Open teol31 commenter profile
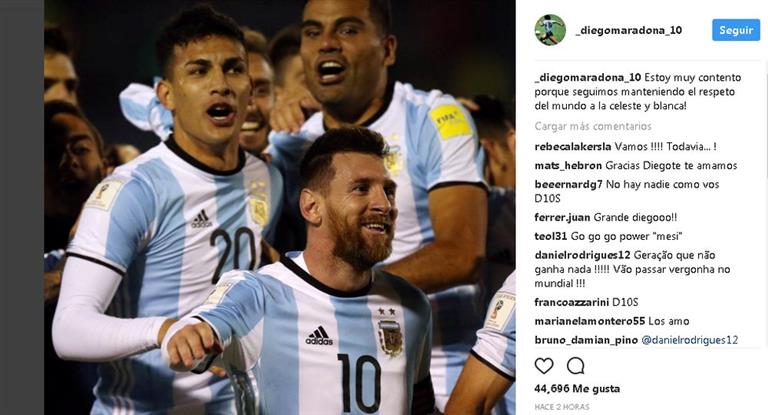Image resolution: width=768 pixels, height=415 pixels. click(551, 236)
